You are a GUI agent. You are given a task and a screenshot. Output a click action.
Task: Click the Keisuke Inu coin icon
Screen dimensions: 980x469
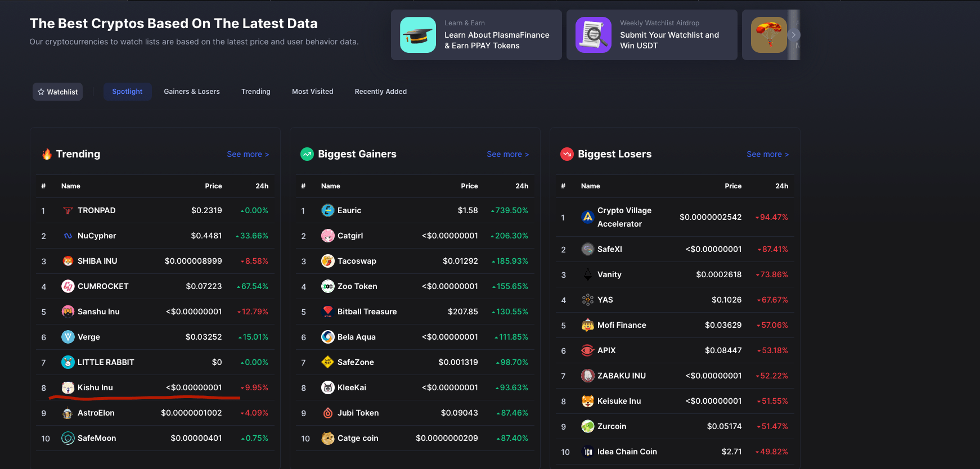pos(588,401)
